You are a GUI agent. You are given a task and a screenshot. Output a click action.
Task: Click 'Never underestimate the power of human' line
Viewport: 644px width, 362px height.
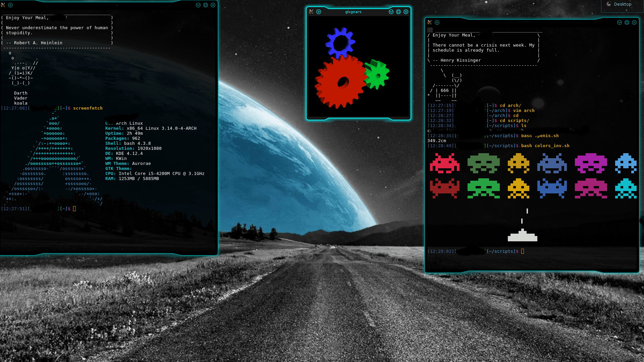coord(57,28)
